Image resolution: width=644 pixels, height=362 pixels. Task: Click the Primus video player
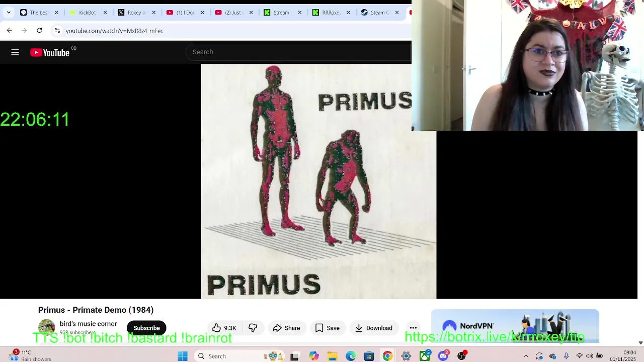[318, 181]
